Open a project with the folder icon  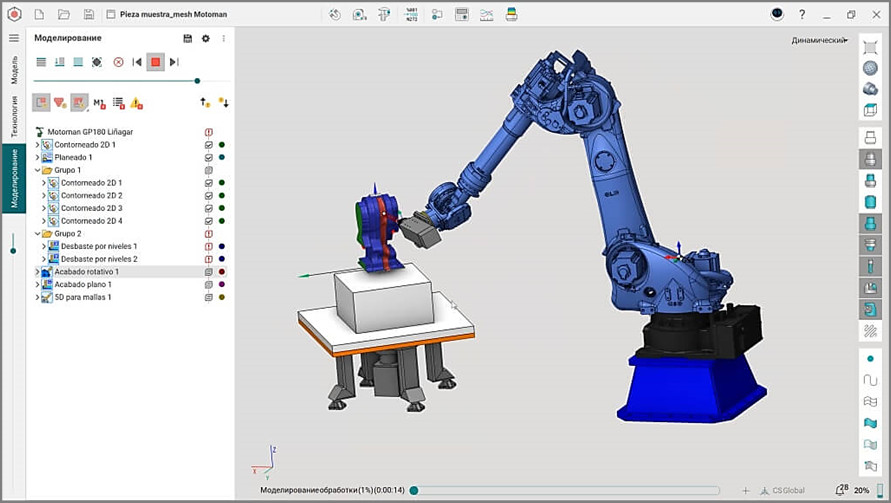point(64,14)
